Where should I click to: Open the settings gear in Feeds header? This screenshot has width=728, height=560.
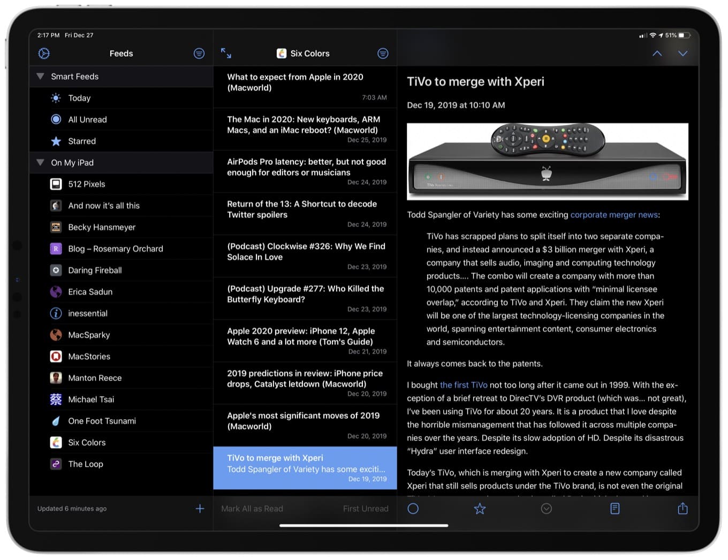click(44, 54)
